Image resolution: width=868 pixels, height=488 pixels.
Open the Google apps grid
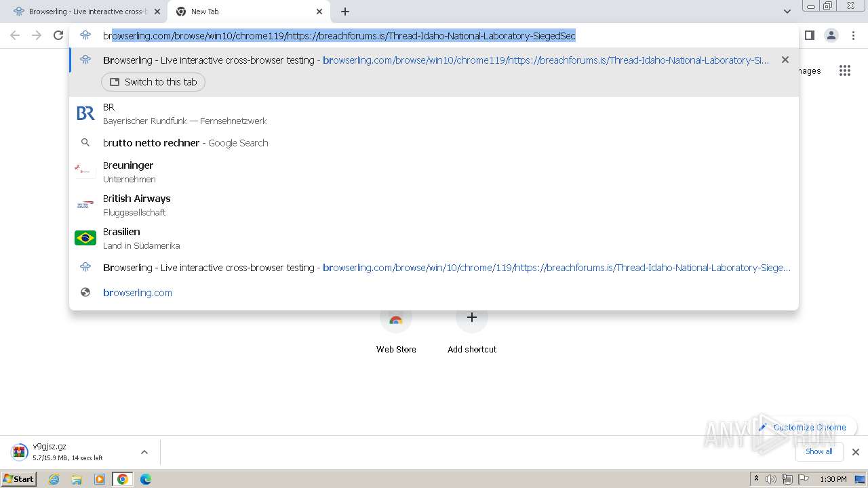[x=844, y=70]
